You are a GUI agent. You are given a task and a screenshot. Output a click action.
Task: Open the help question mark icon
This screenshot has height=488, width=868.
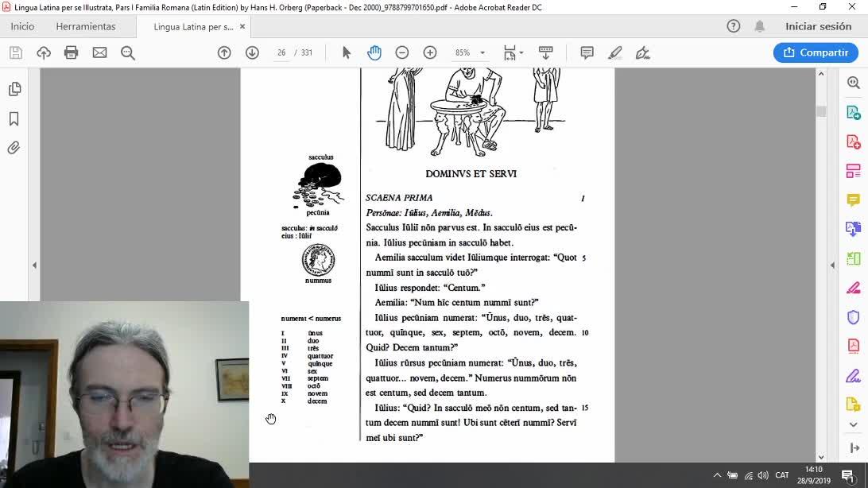[734, 26]
